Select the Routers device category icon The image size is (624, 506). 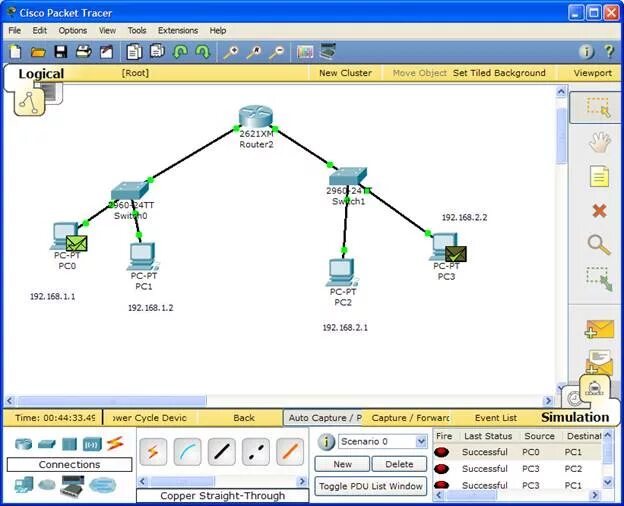coord(23,443)
